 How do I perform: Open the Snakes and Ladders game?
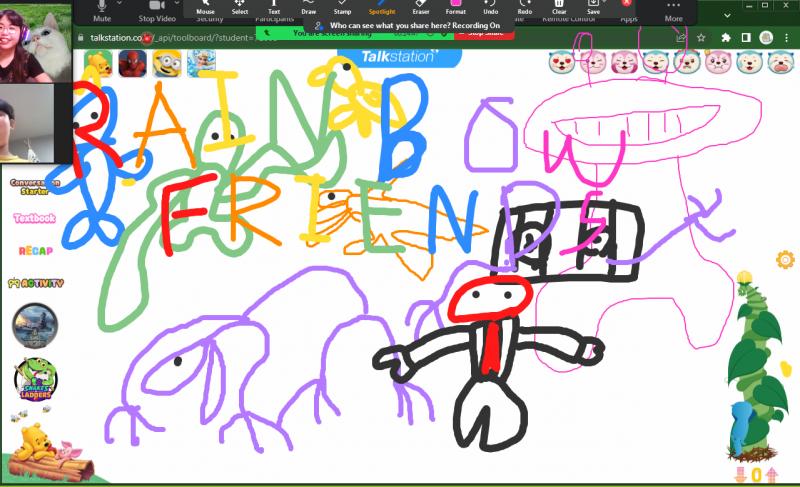pyautogui.click(x=35, y=380)
